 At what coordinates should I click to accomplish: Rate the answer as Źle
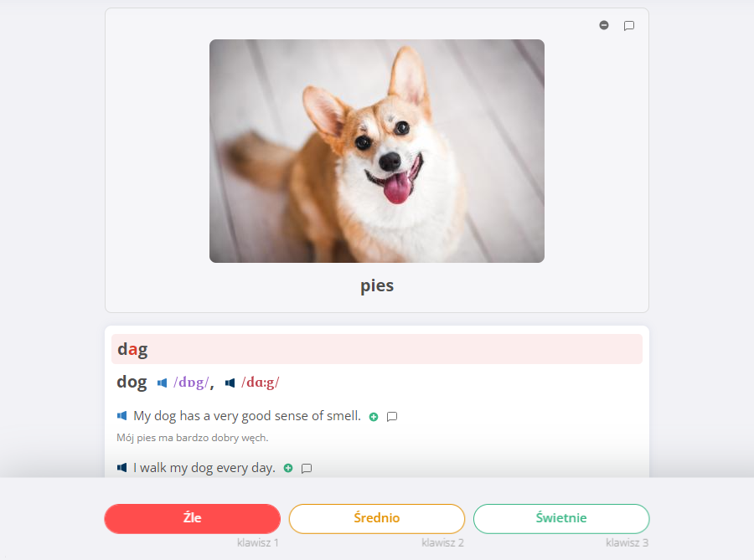(x=193, y=518)
